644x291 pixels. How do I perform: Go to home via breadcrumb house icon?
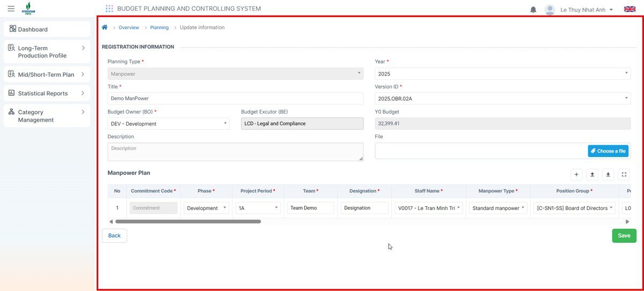105,27
